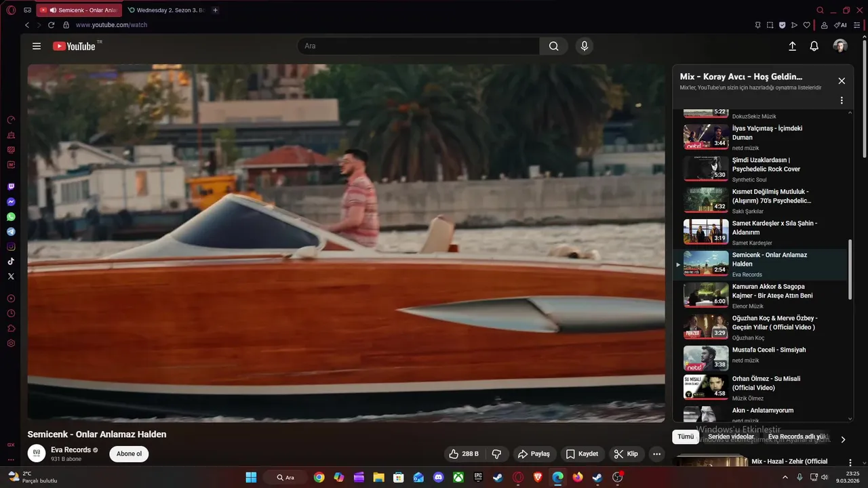The height and width of the screenshot is (488, 868).
Task: Dislike the video with thumbs down
Action: click(496, 454)
